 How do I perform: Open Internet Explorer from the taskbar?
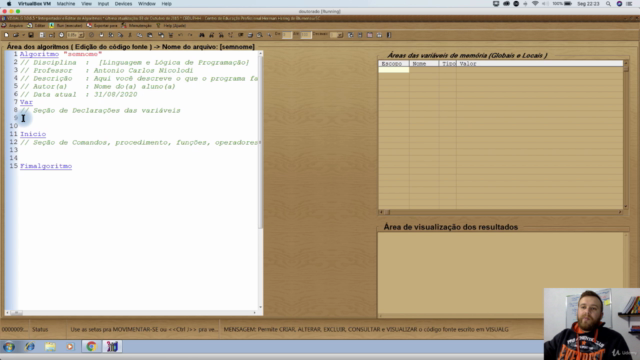click(x=30, y=347)
